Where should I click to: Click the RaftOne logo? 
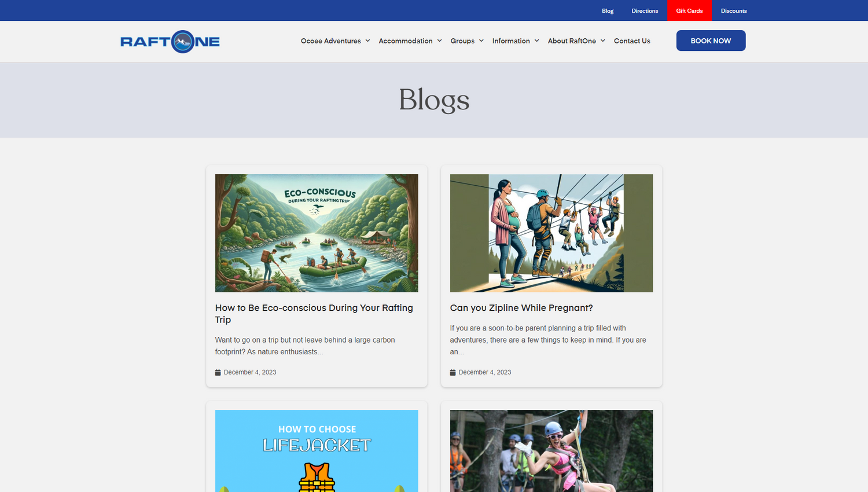(170, 42)
